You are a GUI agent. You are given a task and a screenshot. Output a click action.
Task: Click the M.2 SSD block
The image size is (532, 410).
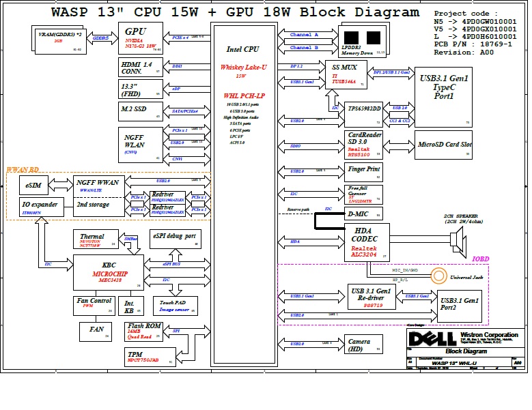click(x=140, y=111)
